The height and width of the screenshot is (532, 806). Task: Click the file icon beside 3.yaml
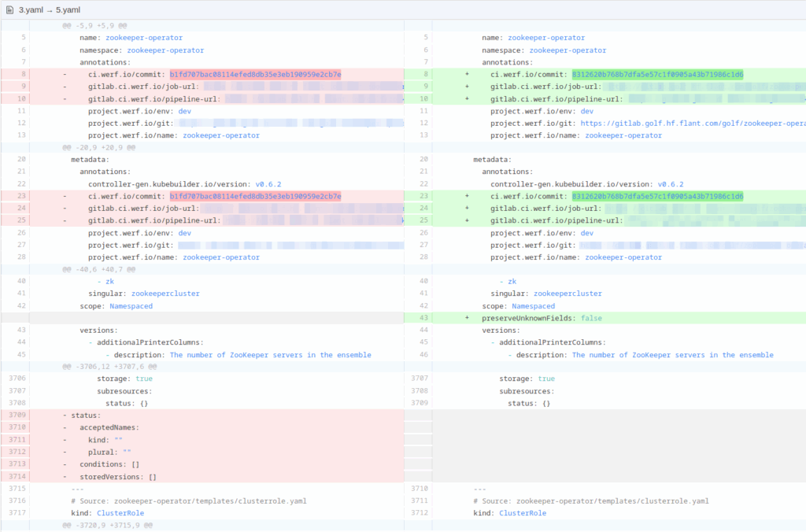9,9
